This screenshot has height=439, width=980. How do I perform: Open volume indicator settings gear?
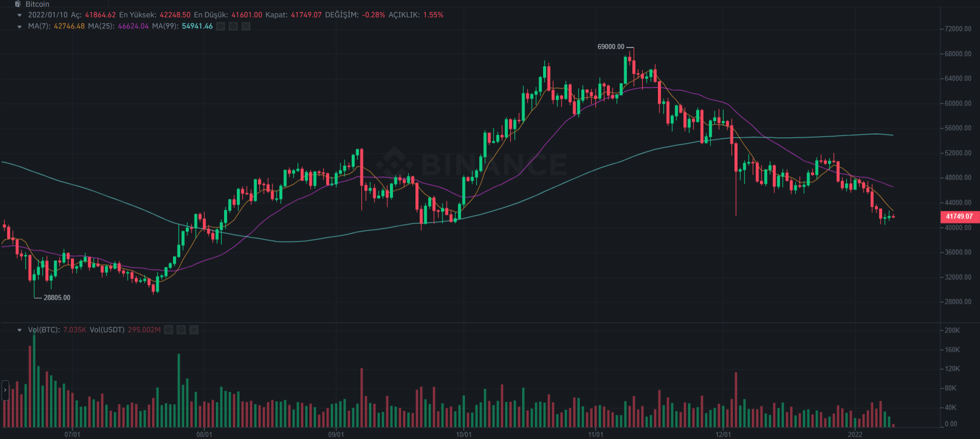[181, 330]
